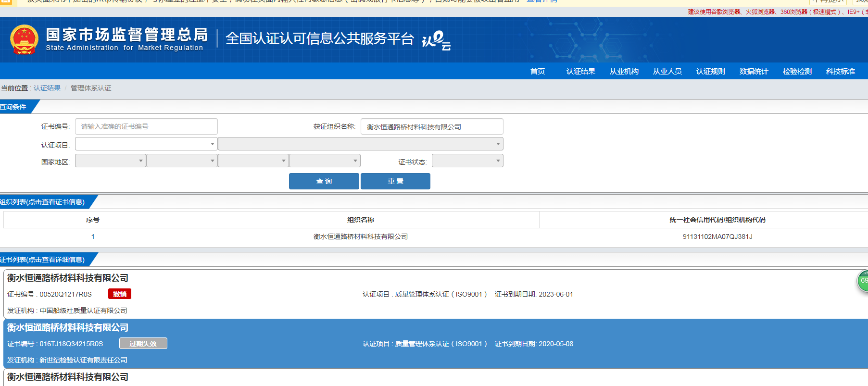Click expiry date 2023-06-01 text
The image size is (868, 386).
point(556,294)
